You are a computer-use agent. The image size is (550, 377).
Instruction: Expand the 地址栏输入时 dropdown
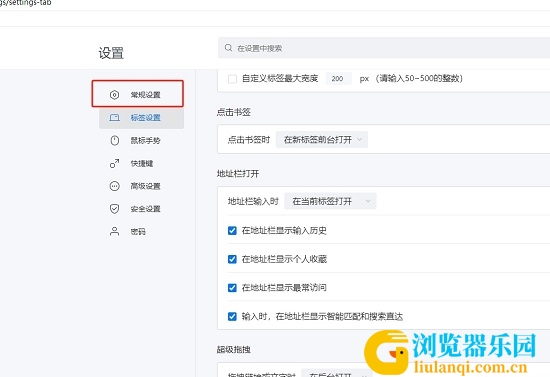330,201
